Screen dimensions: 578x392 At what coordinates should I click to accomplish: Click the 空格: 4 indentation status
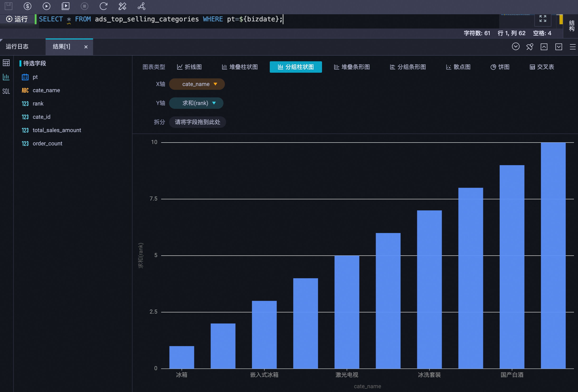click(x=542, y=33)
